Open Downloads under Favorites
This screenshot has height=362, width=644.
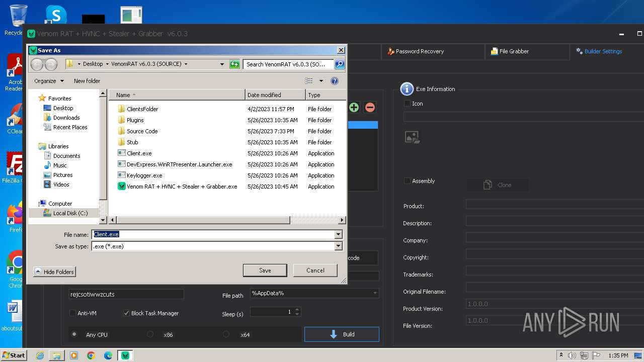[66, 118]
